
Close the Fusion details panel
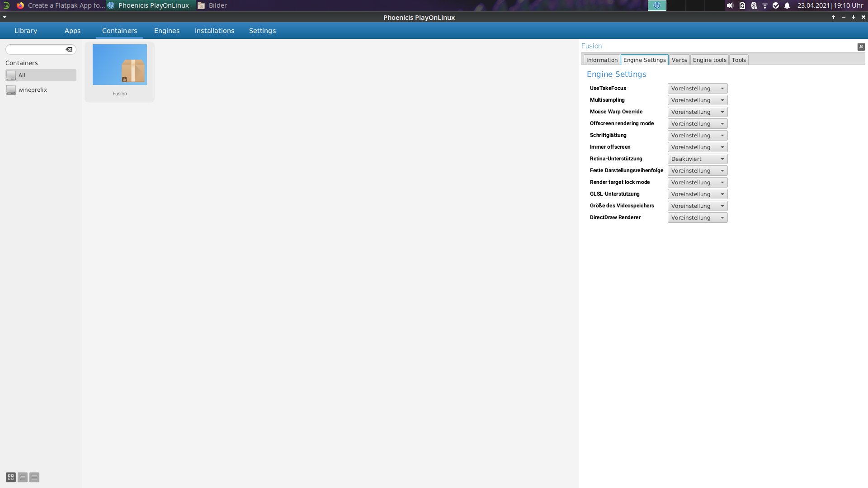click(861, 47)
